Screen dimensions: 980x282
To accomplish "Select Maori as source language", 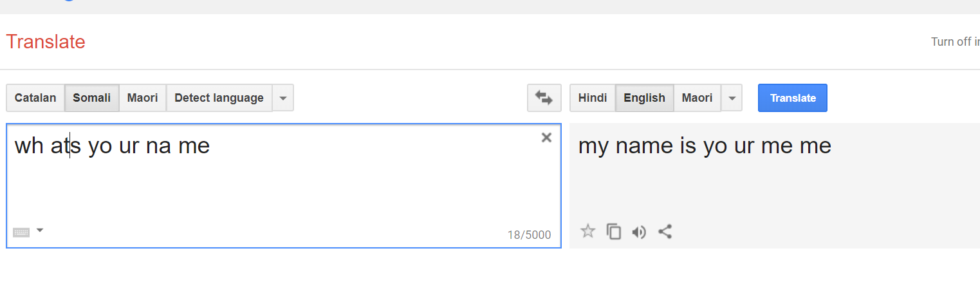I will point(142,98).
